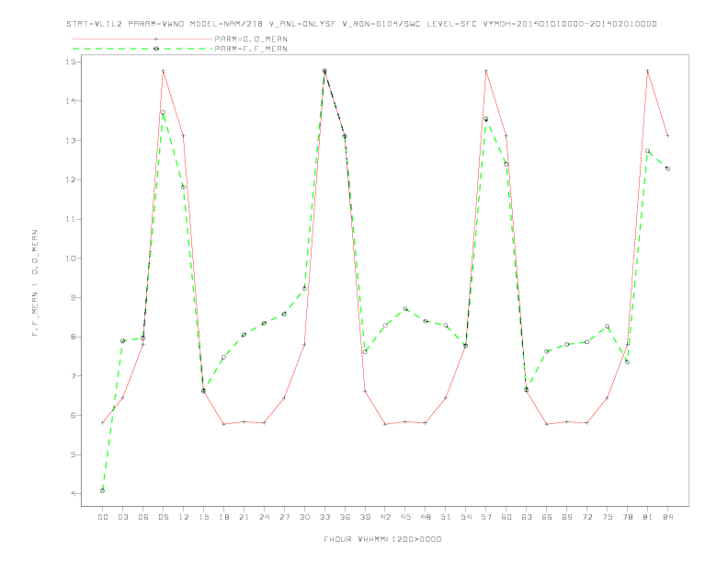Click x-axis forecast hour label 18
This screenshot has width=728, height=563.
pos(223,517)
